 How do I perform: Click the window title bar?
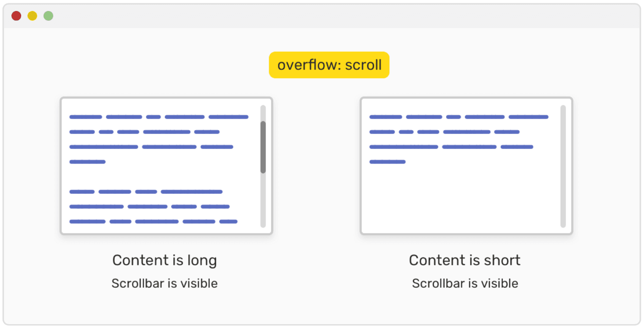(x=322, y=16)
